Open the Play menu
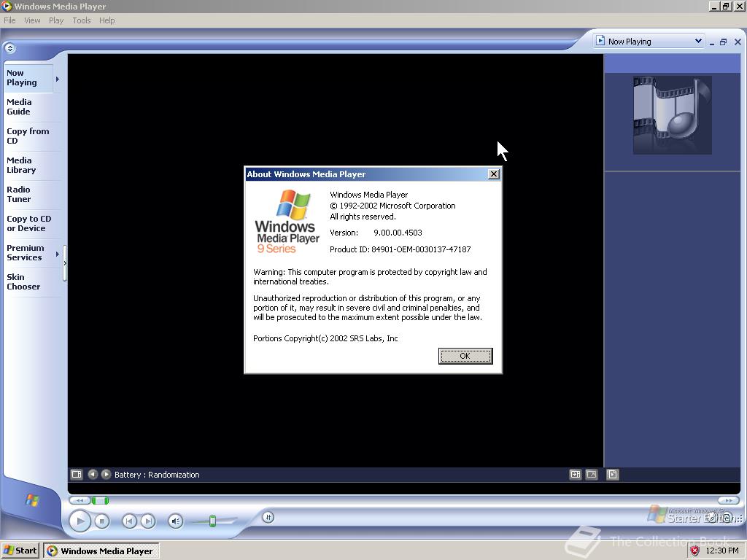 55,20
